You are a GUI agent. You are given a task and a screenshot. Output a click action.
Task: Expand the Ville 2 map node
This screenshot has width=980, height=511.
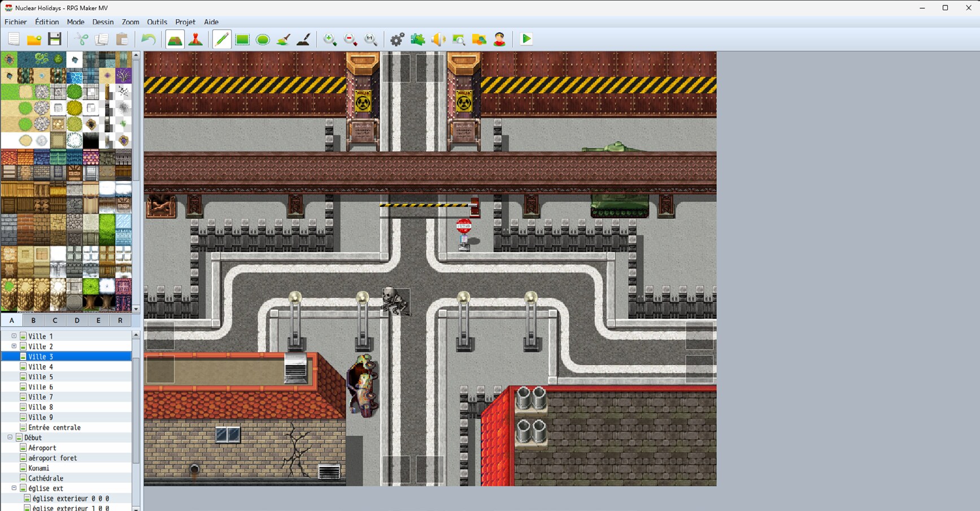tap(14, 346)
